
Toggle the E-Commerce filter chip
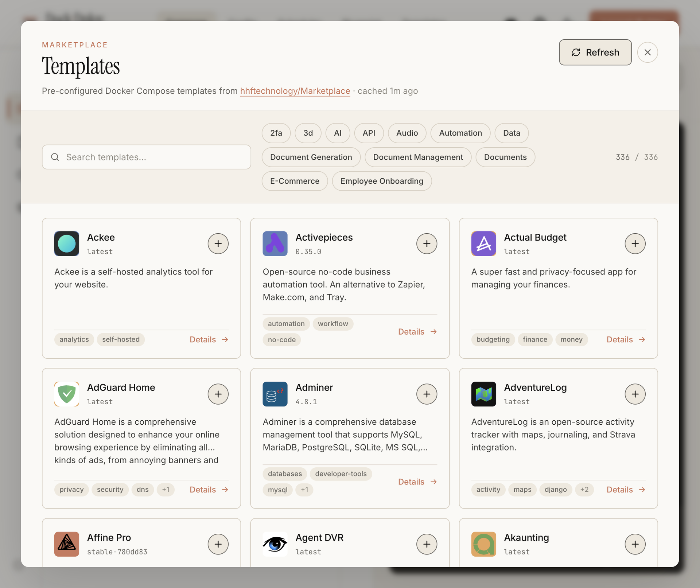click(295, 181)
